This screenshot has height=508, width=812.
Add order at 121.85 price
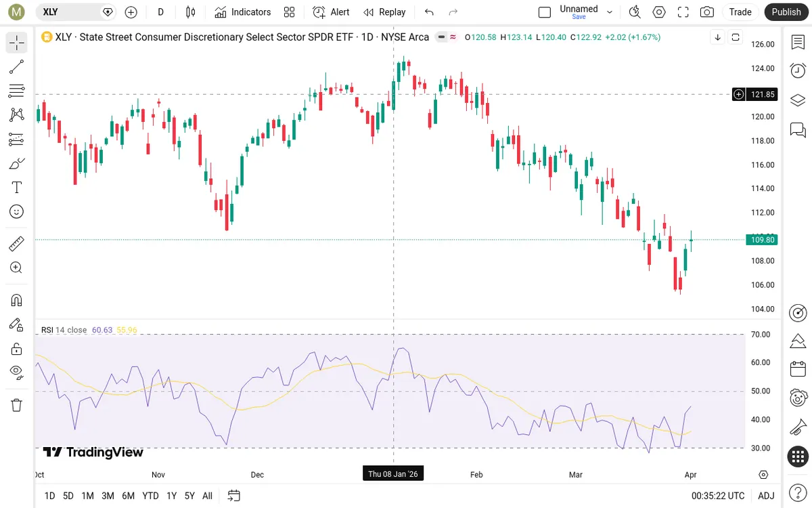tap(739, 94)
